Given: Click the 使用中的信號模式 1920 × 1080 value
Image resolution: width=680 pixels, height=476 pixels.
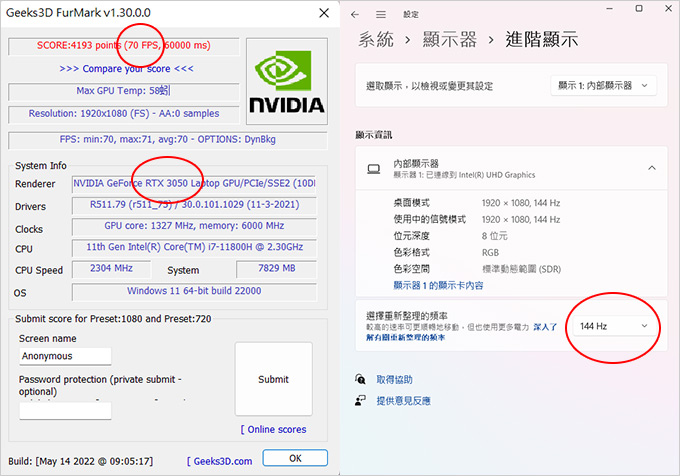Looking at the screenshot, I should click(x=521, y=220).
